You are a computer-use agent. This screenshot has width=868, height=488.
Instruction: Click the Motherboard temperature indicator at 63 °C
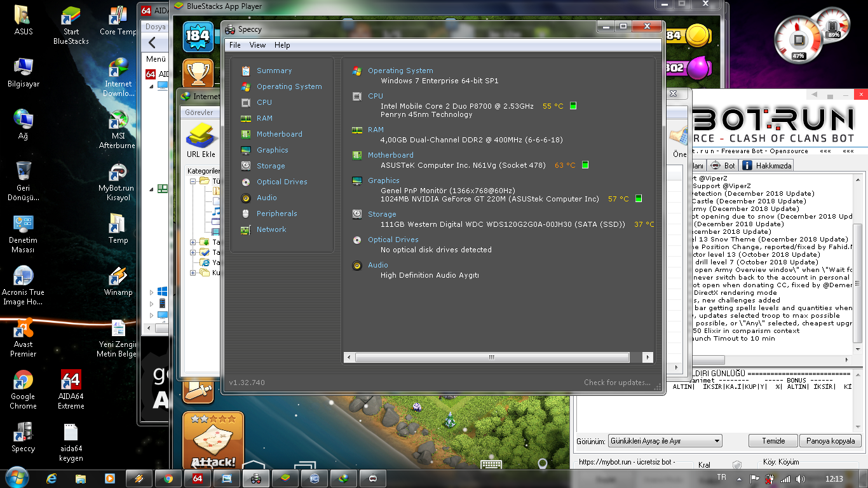(585, 165)
